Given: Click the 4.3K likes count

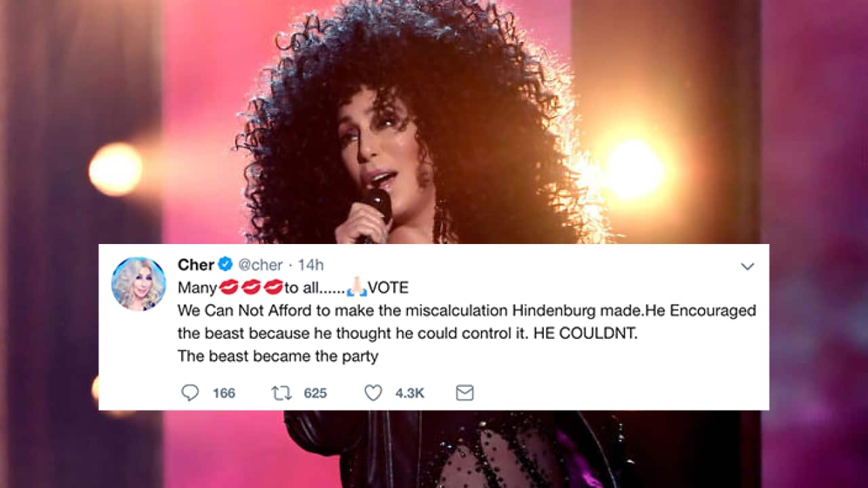Looking at the screenshot, I should click(410, 393).
